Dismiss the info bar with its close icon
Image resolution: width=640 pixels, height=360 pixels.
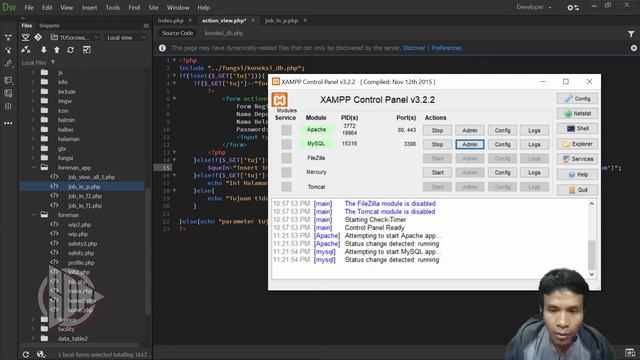tap(633, 48)
